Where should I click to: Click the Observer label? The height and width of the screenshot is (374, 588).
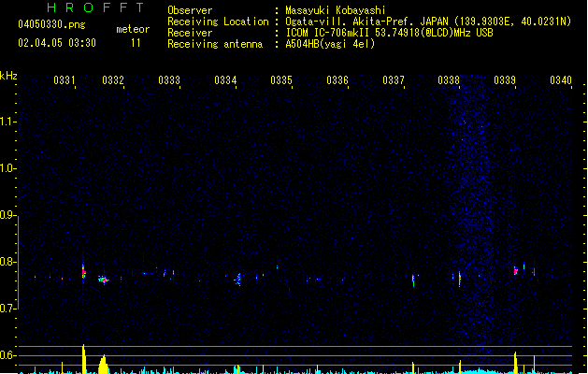coord(190,10)
